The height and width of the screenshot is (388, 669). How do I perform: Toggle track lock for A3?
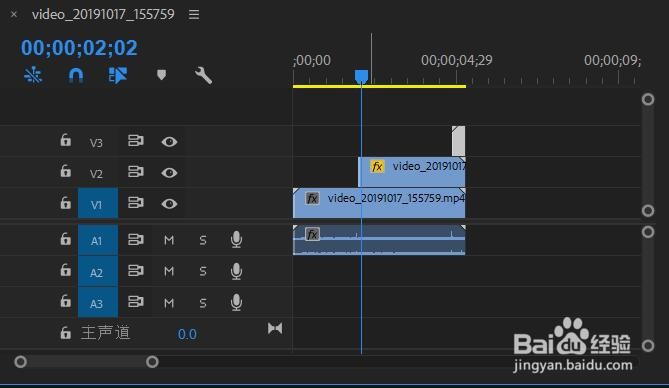(x=65, y=301)
